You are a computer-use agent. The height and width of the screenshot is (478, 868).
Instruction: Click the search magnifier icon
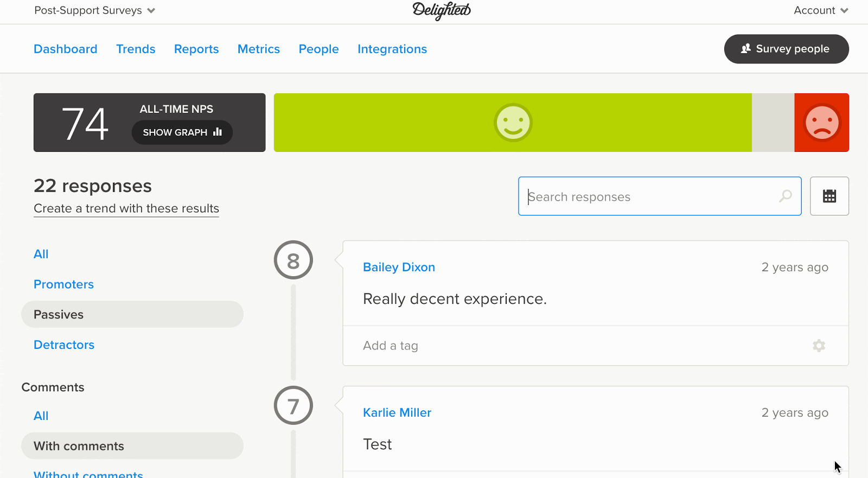[x=785, y=196]
